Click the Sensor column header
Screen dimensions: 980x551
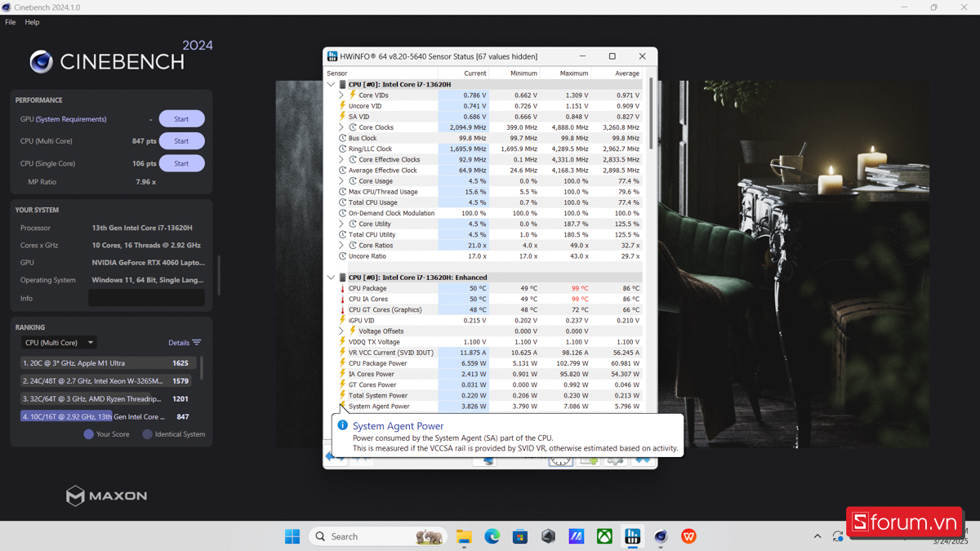click(381, 73)
